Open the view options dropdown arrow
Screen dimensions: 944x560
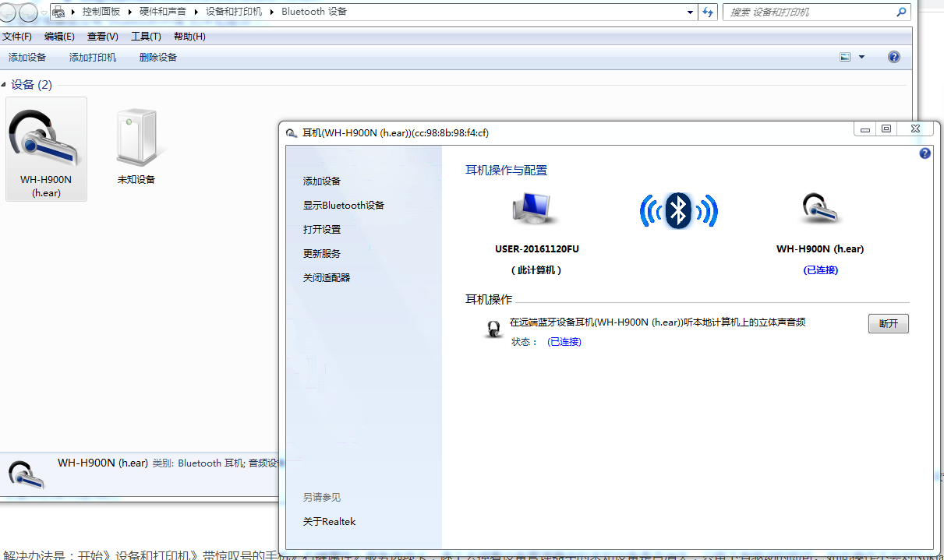[861, 57]
